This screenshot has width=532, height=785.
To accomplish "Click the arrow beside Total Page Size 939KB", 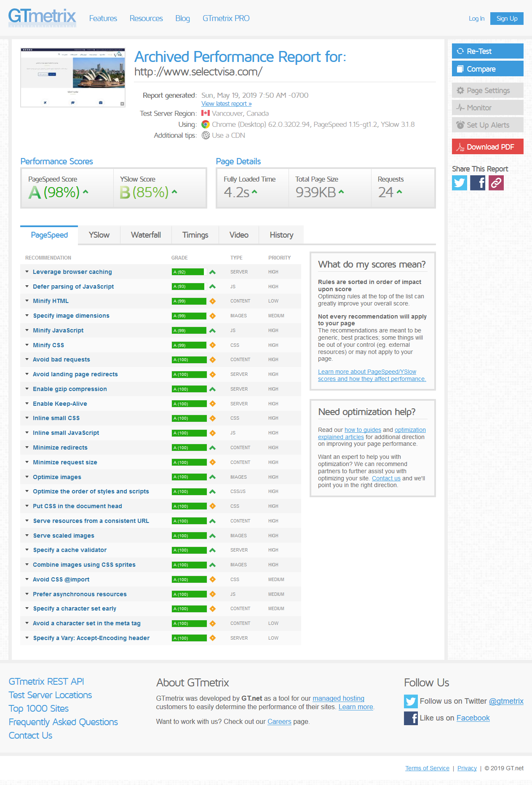I will pyautogui.click(x=341, y=192).
